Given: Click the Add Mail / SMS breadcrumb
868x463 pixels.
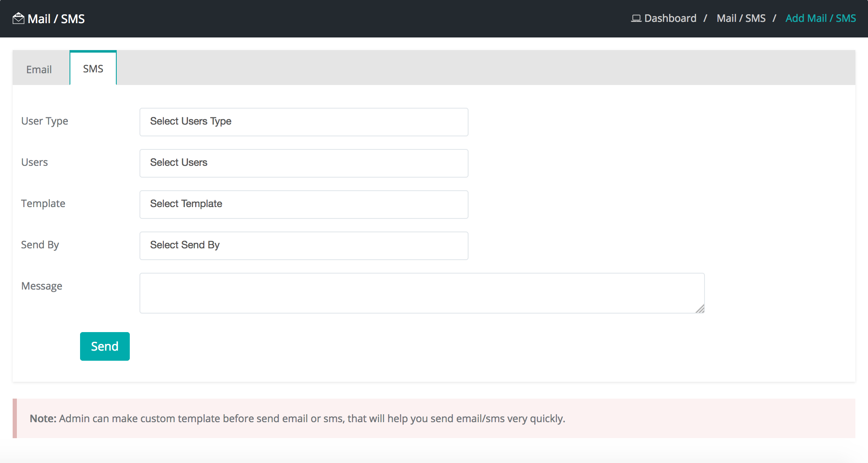Looking at the screenshot, I should (820, 19).
